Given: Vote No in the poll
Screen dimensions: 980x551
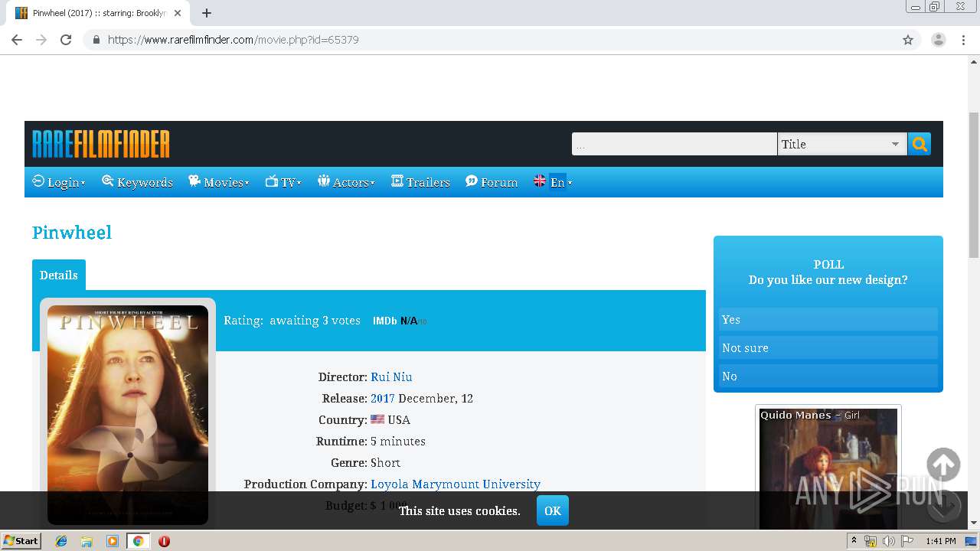Looking at the screenshot, I should [828, 376].
